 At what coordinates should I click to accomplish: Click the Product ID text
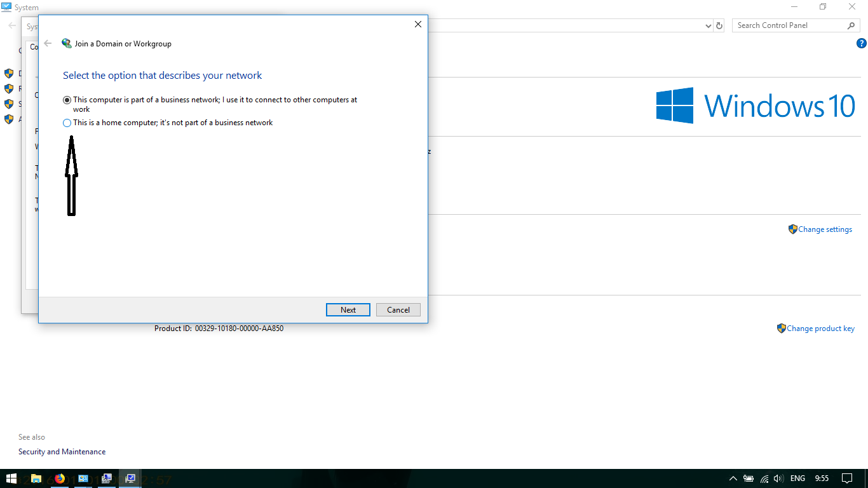click(219, 329)
